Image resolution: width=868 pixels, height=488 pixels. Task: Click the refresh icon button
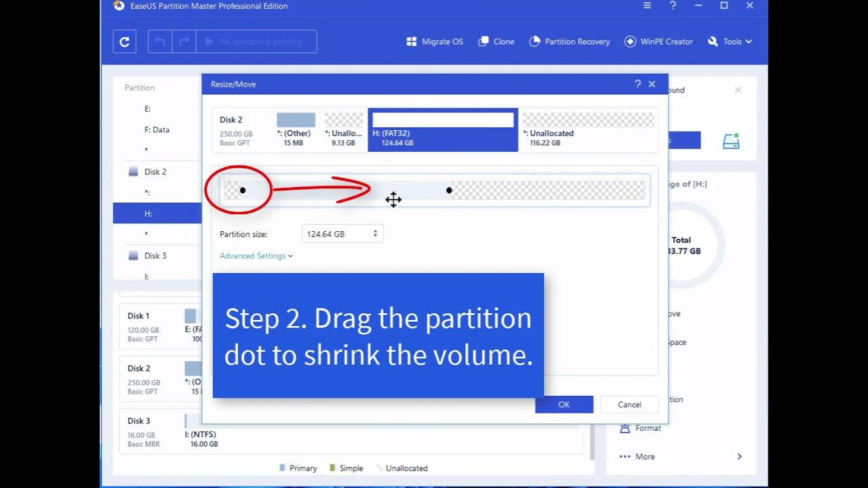[124, 41]
